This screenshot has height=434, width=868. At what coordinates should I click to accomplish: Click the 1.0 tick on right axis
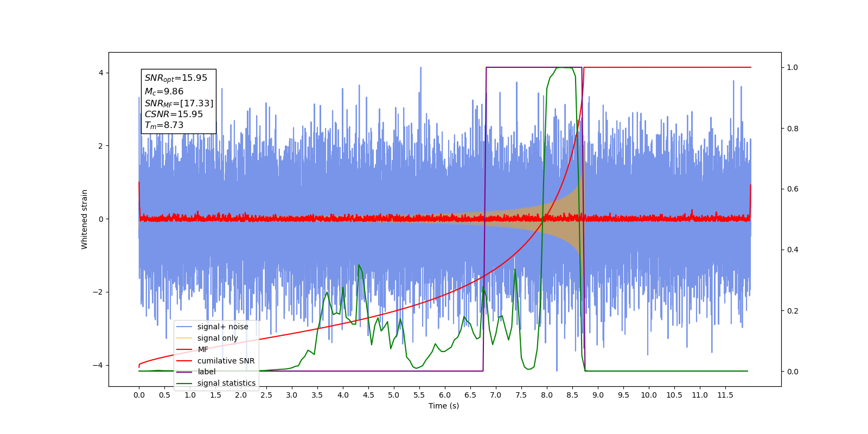click(x=793, y=67)
